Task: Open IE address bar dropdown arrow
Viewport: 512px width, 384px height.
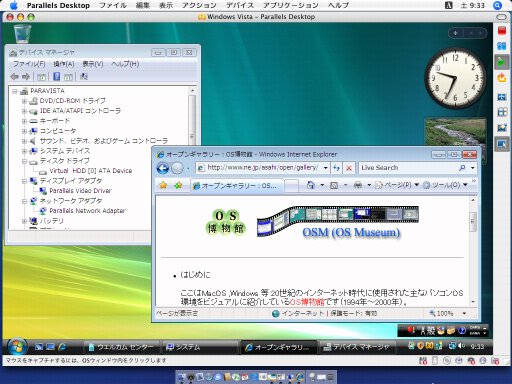Action: [x=325, y=168]
